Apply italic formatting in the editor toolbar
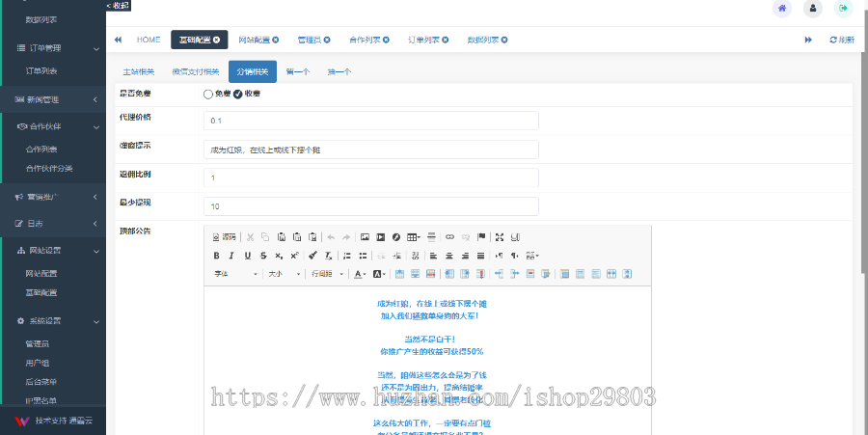 [231, 256]
